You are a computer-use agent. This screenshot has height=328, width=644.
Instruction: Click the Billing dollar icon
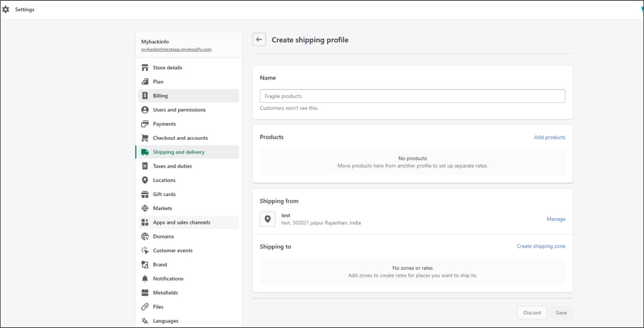point(144,96)
